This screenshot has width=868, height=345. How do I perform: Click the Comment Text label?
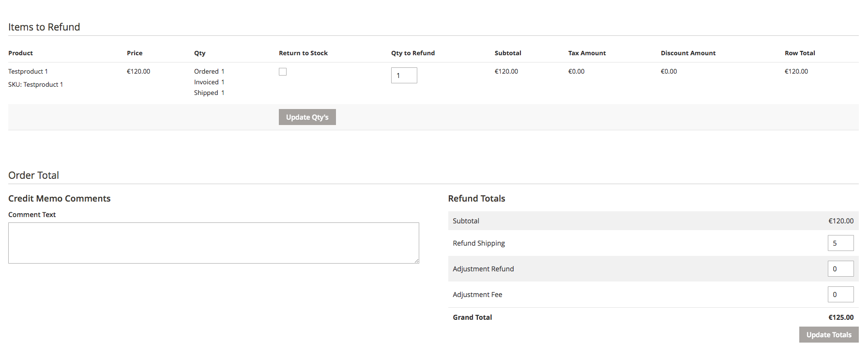[32, 215]
